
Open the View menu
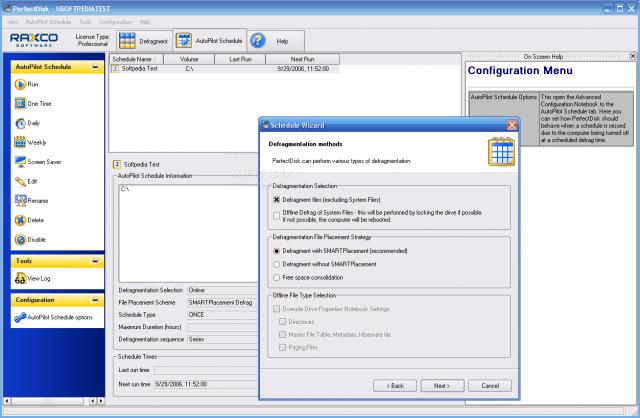12,22
